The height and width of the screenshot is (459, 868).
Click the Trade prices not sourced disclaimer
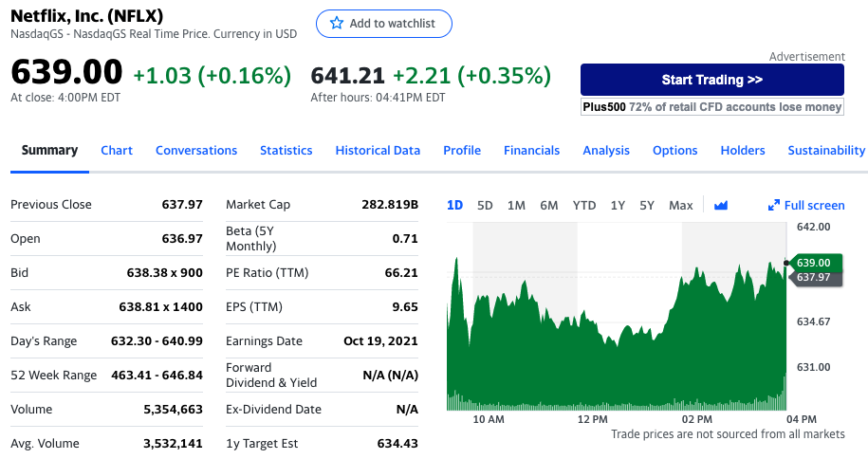coord(728,434)
